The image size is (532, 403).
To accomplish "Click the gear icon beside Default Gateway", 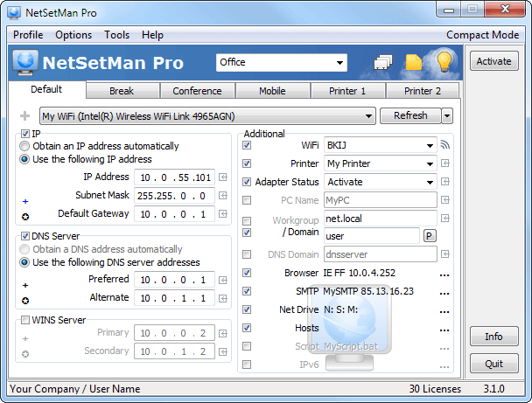I will pos(25,217).
